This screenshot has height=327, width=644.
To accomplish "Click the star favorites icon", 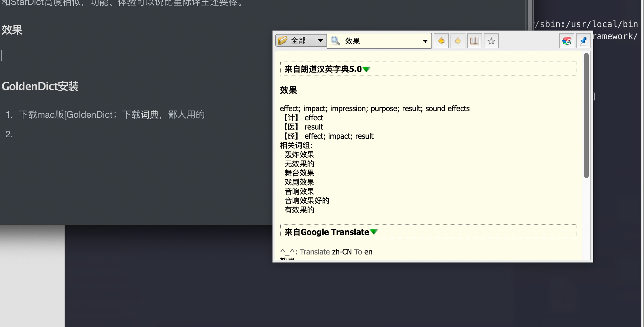I will click(491, 41).
